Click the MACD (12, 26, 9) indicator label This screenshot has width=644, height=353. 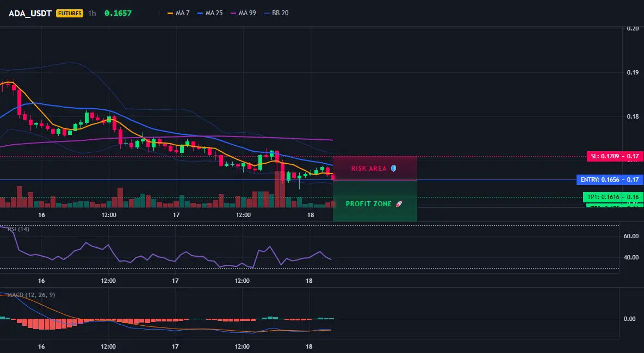[31, 295]
